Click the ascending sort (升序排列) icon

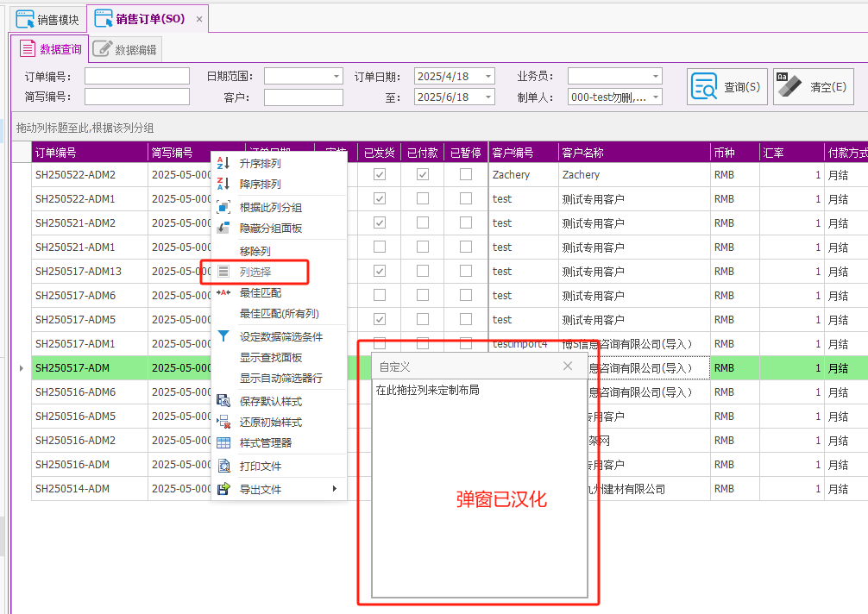tap(223, 163)
